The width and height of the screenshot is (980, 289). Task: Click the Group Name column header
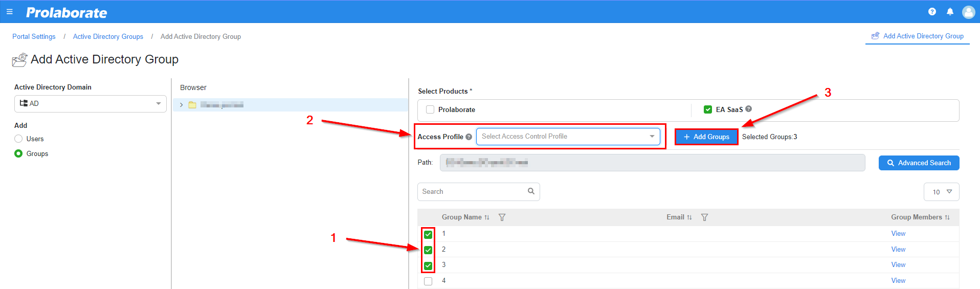click(x=462, y=217)
